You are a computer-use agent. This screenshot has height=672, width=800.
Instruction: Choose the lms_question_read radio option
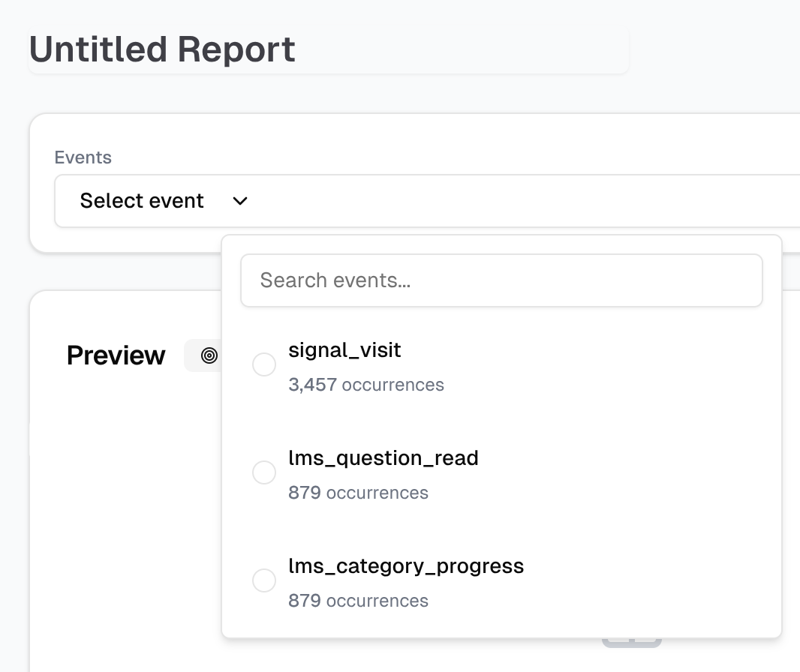click(x=264, y=472)
